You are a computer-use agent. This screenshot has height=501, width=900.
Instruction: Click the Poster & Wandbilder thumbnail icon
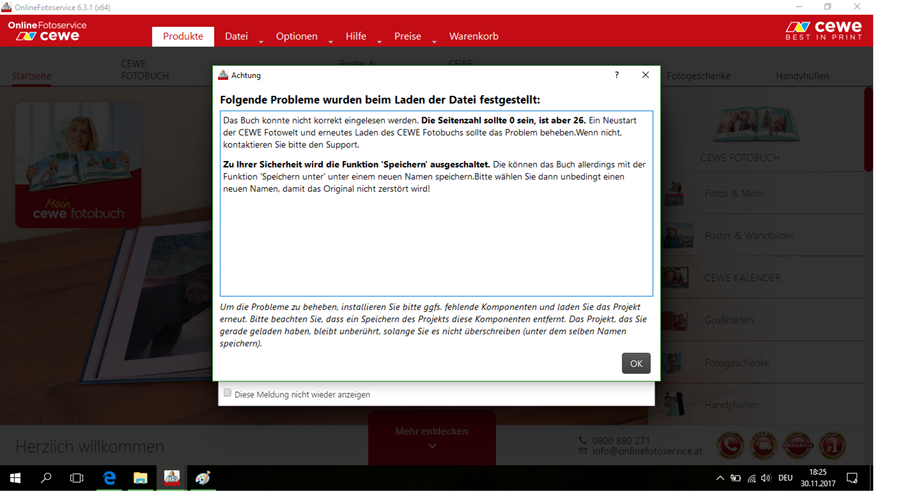coord(677,236)
